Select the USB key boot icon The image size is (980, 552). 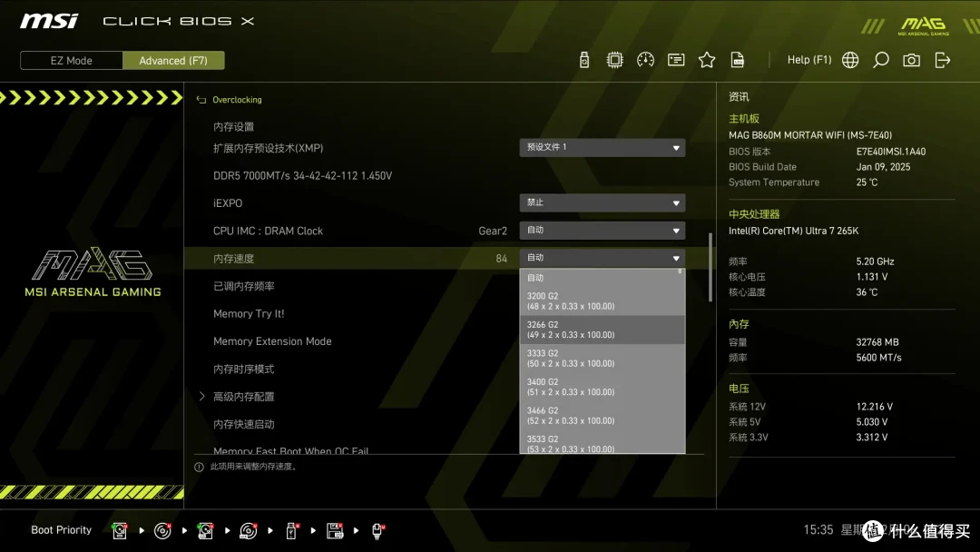click(291, 531)
